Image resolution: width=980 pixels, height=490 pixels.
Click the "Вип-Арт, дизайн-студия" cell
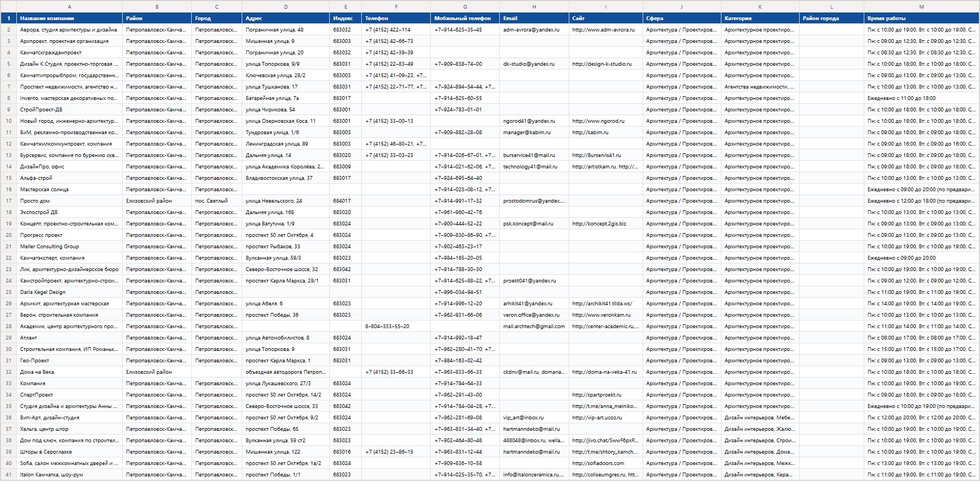[70, 417]
